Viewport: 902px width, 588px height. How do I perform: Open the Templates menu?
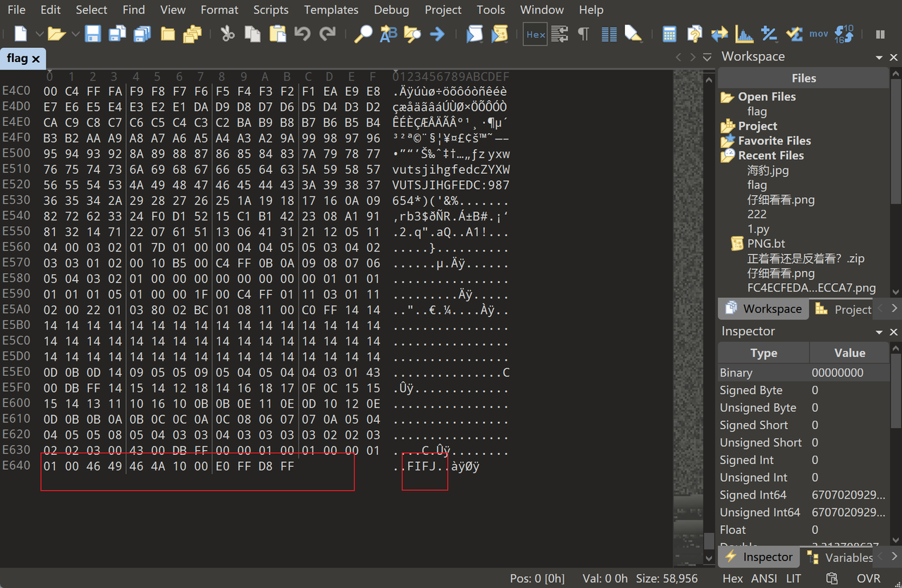331,10
